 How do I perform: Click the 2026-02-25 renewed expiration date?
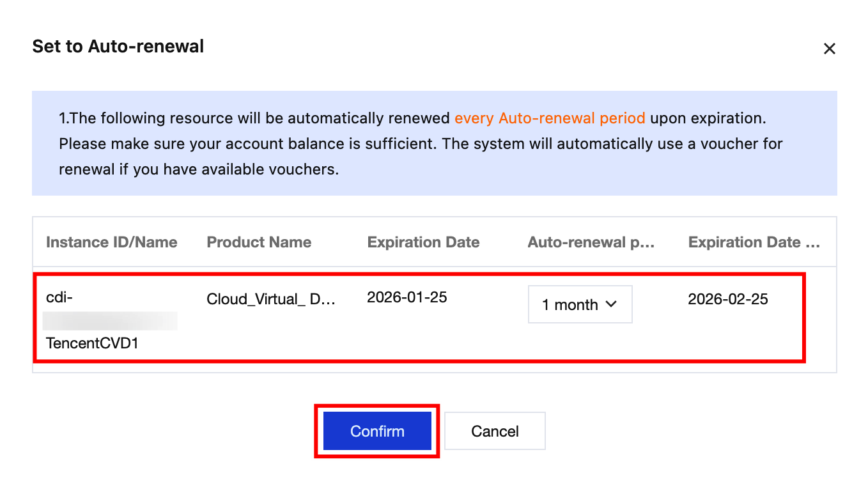coord(728,299)
